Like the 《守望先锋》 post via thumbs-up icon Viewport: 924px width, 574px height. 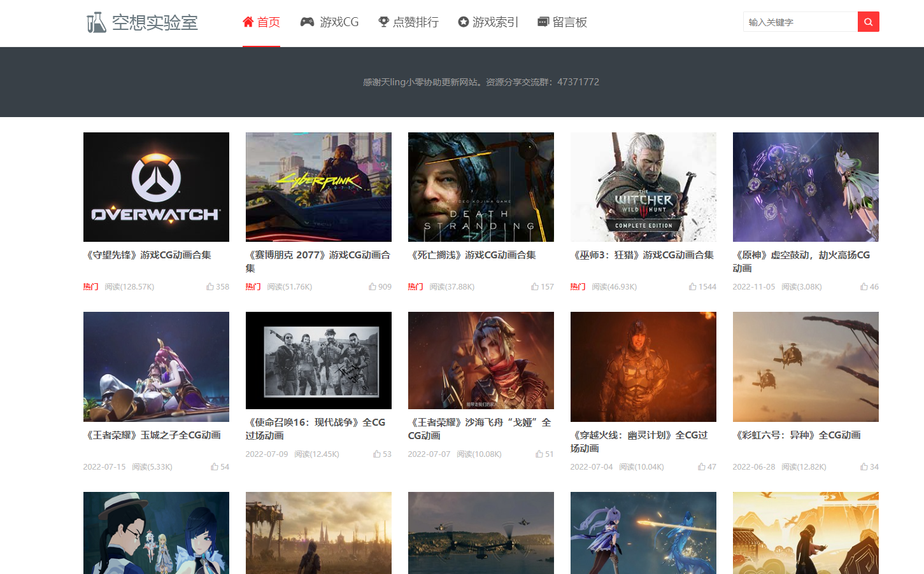coord(210,287)
